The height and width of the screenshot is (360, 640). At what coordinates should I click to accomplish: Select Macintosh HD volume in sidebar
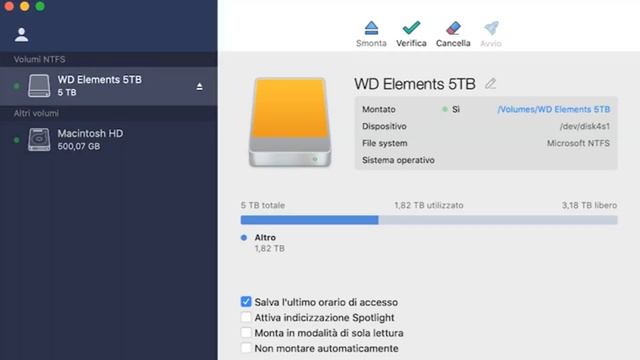109,140
